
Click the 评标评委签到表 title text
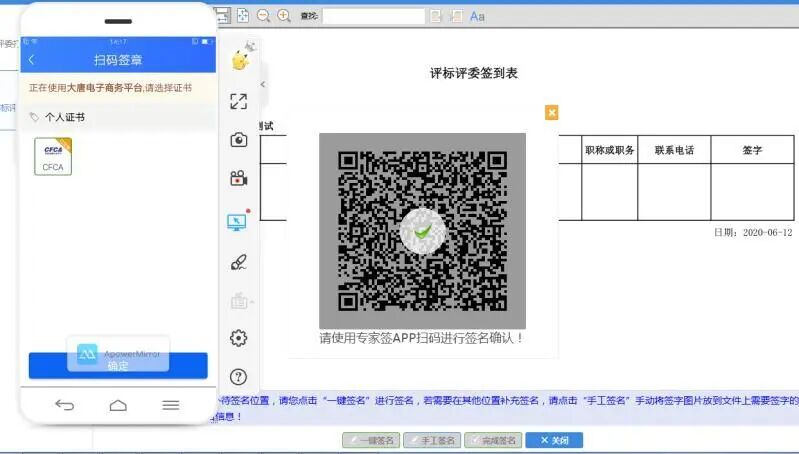pos(474,73)
